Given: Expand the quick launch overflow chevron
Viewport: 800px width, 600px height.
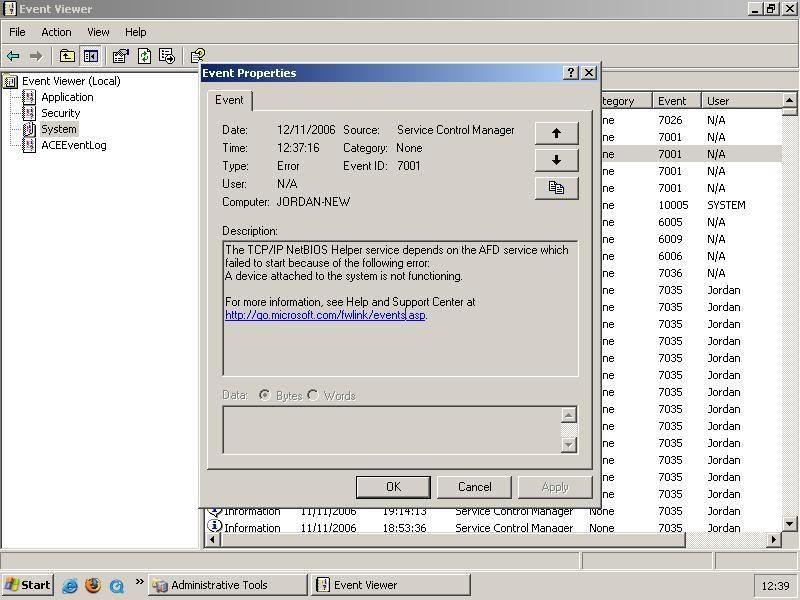Looking at the screenshot, I should tap(139, 581).
